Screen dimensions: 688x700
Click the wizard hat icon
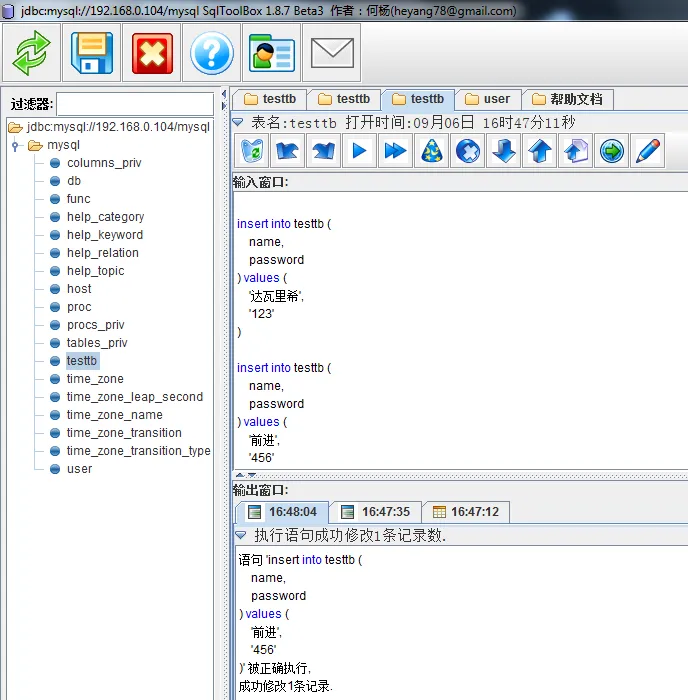[432, 151]
